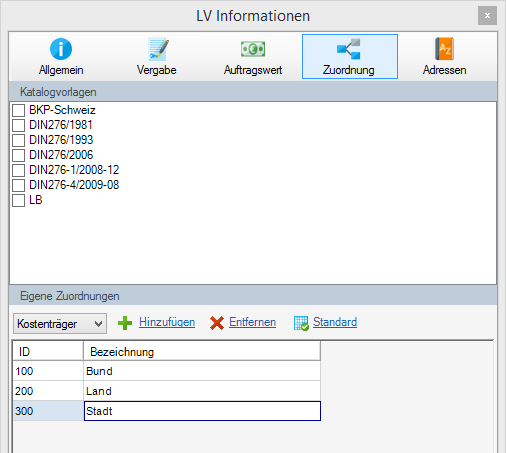This screenshot has height=453, width=506.
Task: Select the DIN276-1/2008-12 checkbox
Action: pyautogui.click(x=19, y=170)
